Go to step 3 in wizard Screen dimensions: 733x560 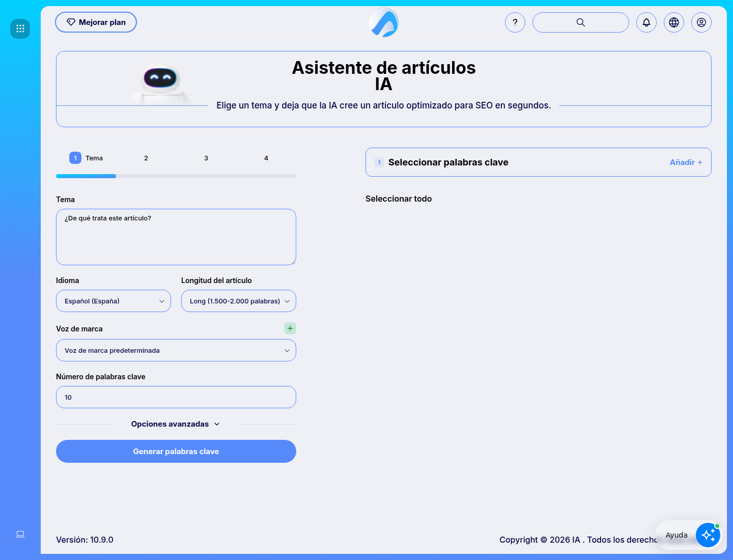(x=206, y=158)
